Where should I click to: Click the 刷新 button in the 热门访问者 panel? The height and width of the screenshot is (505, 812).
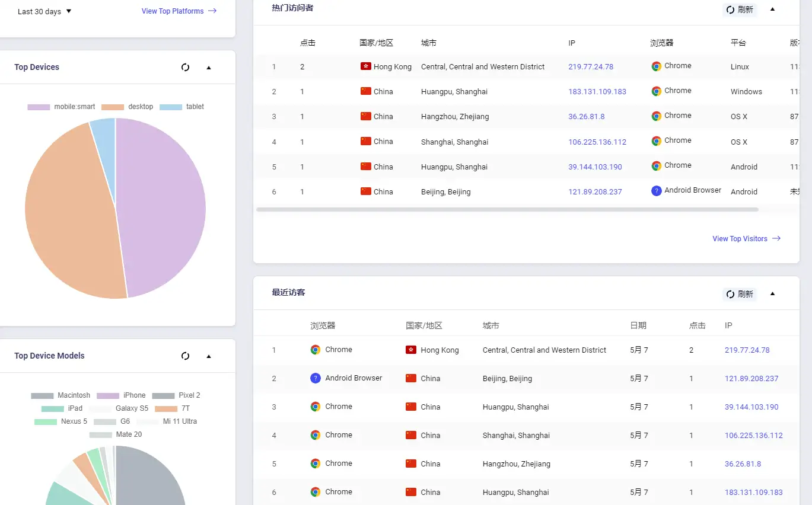740,9
